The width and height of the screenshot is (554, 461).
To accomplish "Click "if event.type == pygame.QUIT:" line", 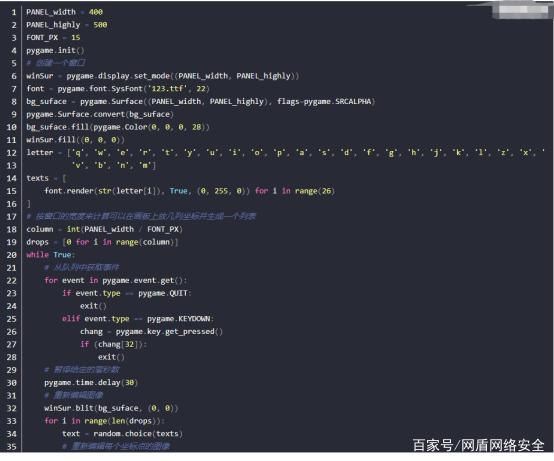I will (127, 293).
